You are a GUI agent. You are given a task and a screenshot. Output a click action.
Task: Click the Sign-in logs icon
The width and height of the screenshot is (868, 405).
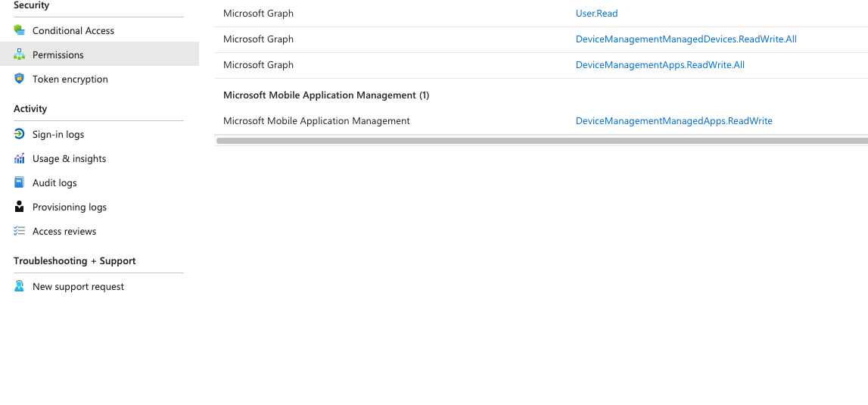click(x=20, y=134)
